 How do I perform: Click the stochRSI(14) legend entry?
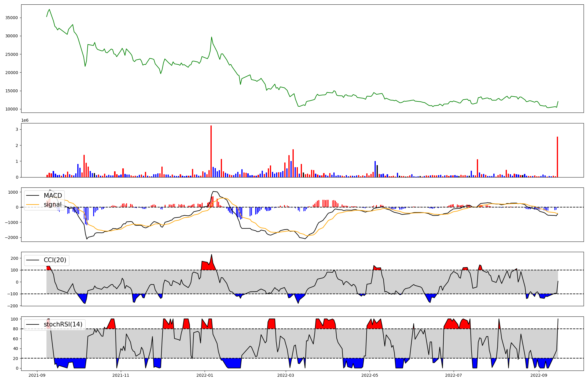point(63,324)
